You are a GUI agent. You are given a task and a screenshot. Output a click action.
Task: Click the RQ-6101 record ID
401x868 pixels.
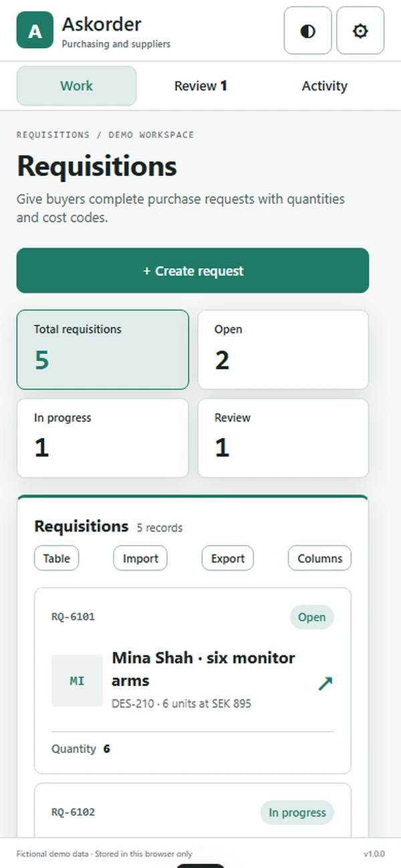[73, 617]
